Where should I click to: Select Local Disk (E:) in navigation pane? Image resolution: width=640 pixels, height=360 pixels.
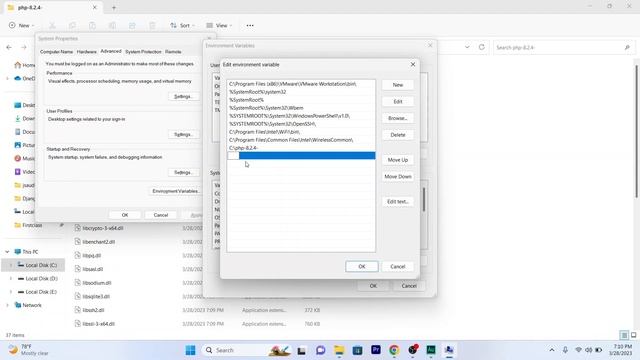click(37, 292)
